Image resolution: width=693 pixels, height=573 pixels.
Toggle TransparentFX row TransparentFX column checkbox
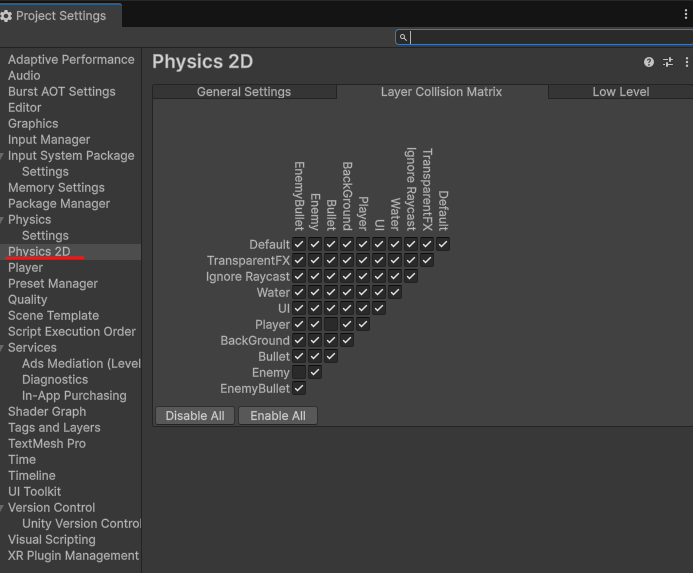pos(427,260)
